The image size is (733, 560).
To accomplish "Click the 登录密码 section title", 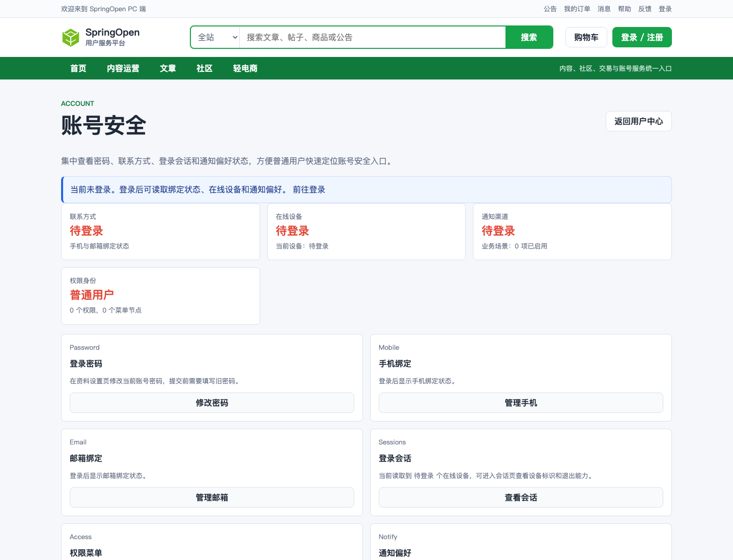I will 86,363.
